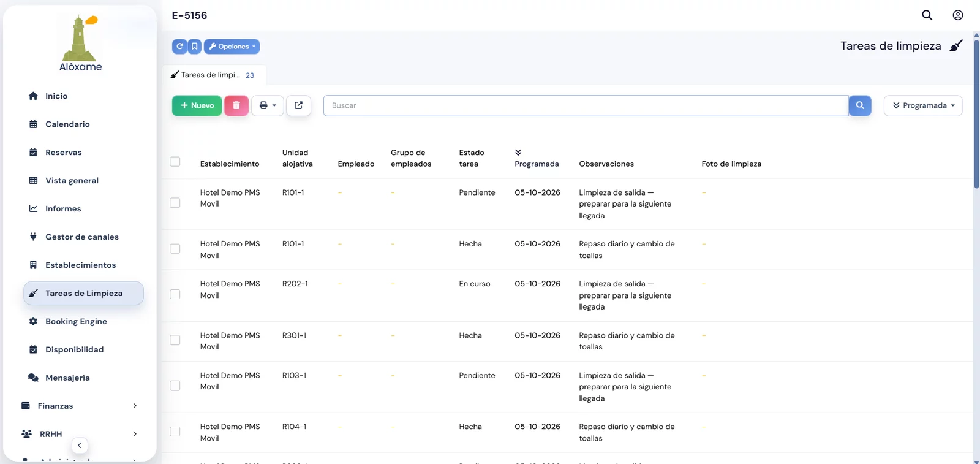Click the Mensajería chat icon

click(33, 378)
